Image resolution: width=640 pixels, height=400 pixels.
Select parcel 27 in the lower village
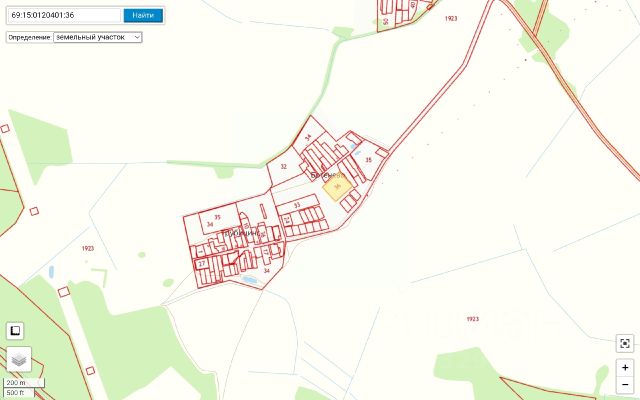[202, 264]
